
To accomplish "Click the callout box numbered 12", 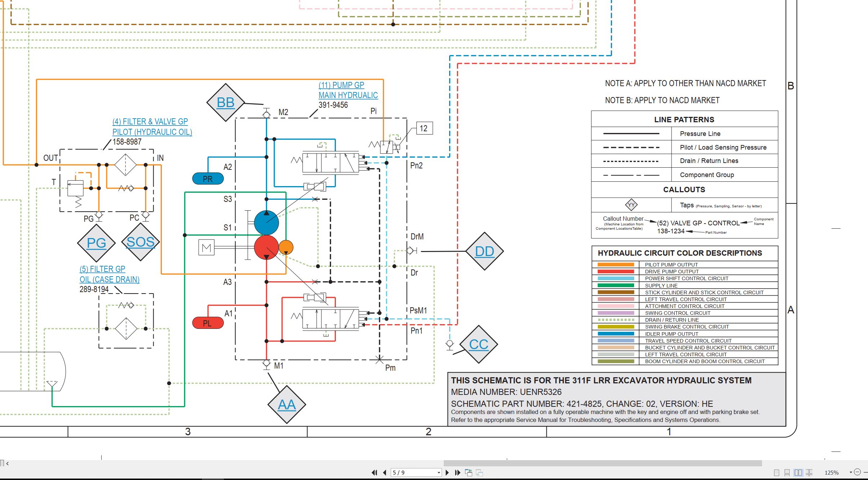I will point(424,128).
